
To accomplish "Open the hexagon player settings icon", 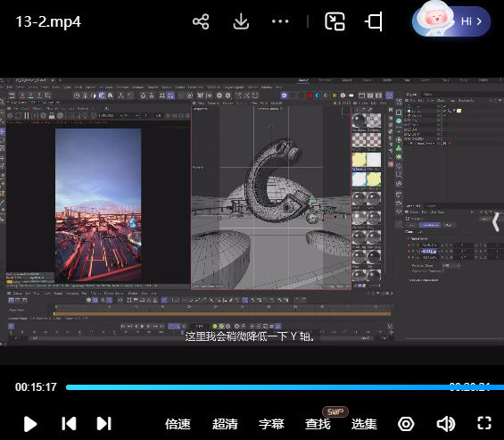I will [x=406, y=424].
